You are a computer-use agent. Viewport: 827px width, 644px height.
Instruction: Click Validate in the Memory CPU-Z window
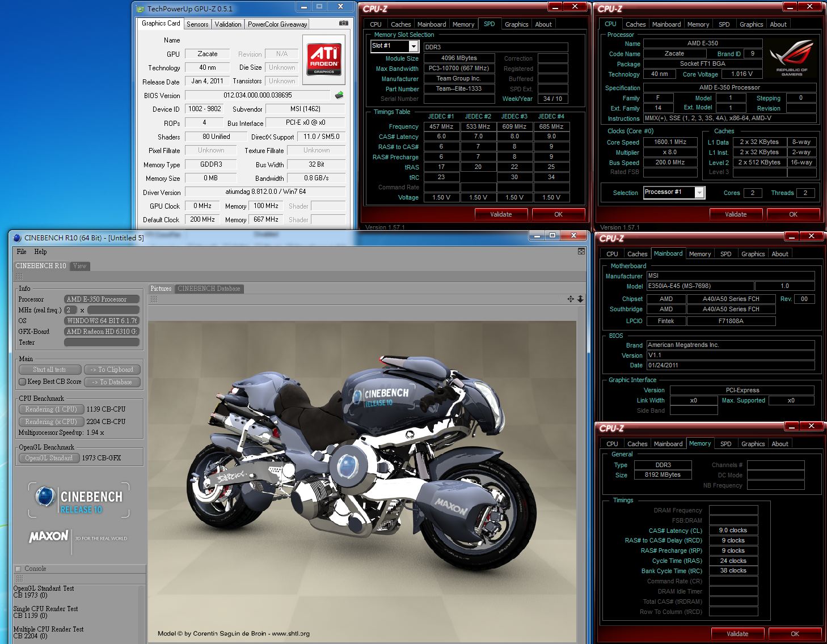pos(737,634)
